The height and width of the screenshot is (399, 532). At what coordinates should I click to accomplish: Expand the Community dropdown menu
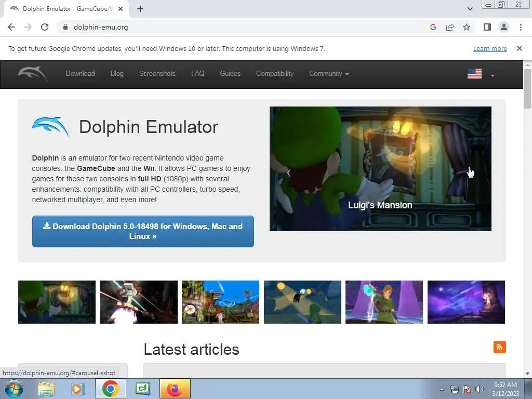pos(329,74)
